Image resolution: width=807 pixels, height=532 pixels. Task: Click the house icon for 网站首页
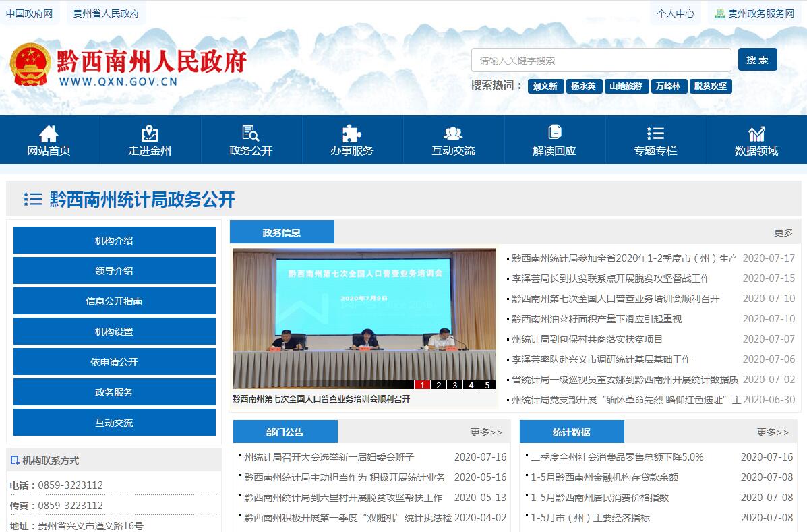click(x=49, y=133)
